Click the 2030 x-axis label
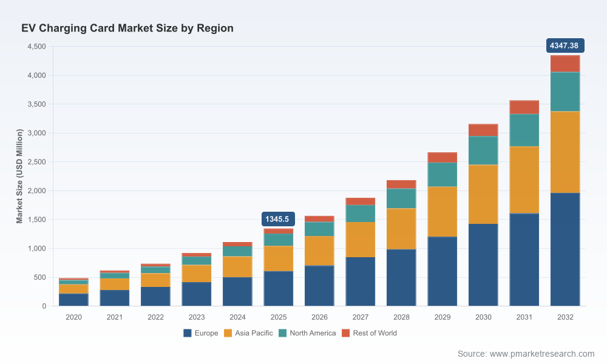Screen dimensions: 607x364 click(x=483, y=317)
